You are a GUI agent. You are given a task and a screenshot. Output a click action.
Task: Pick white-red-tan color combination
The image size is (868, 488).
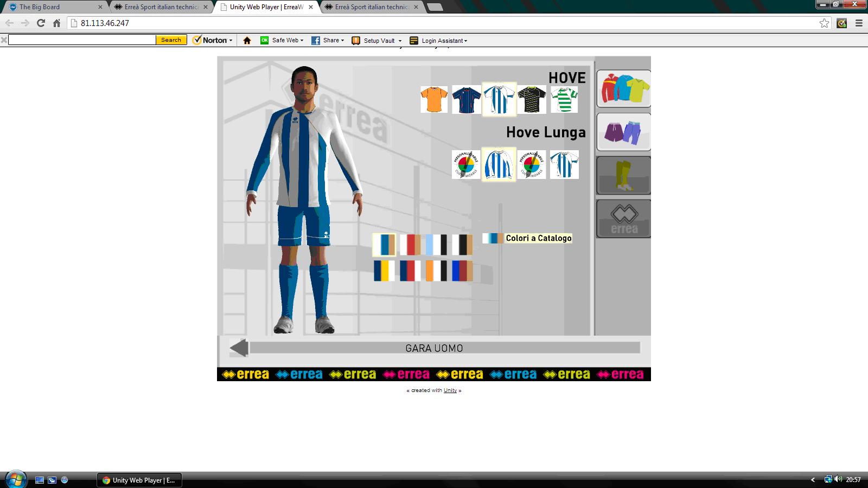pos(410,245)
